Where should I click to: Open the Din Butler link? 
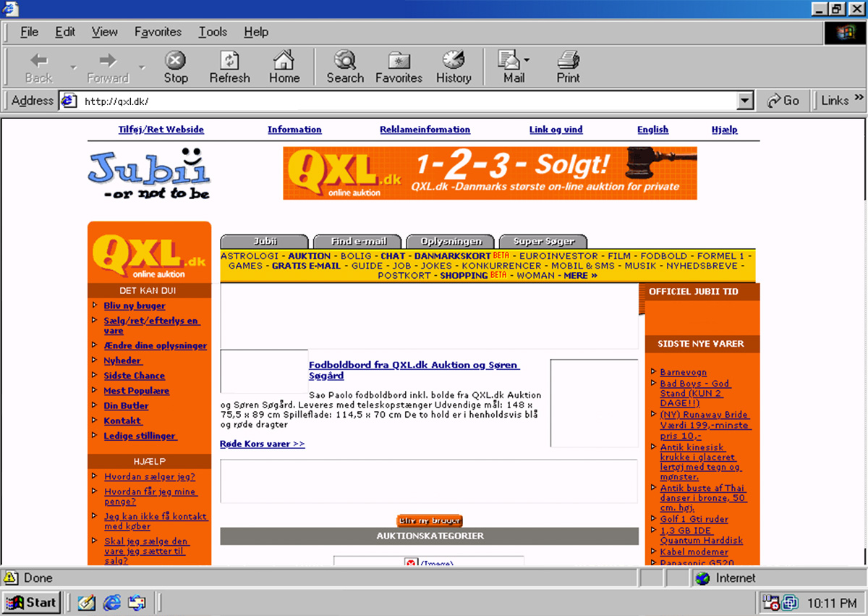coord(126,406)
